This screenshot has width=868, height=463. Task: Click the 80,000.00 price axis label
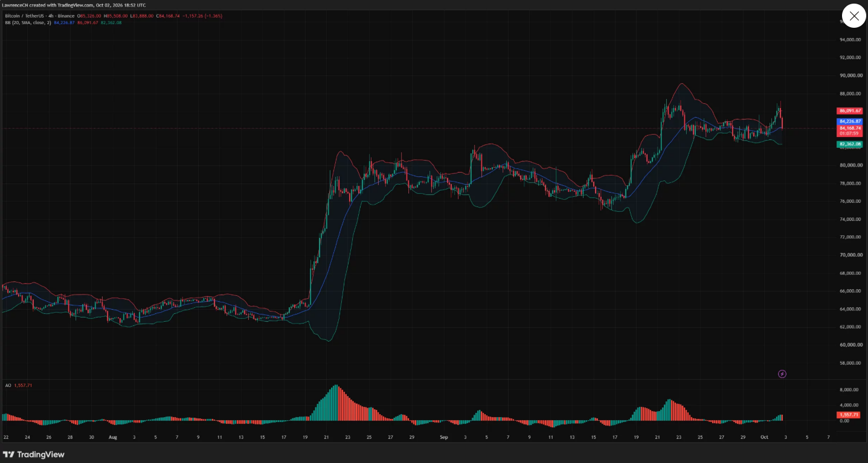coord(850,165)
